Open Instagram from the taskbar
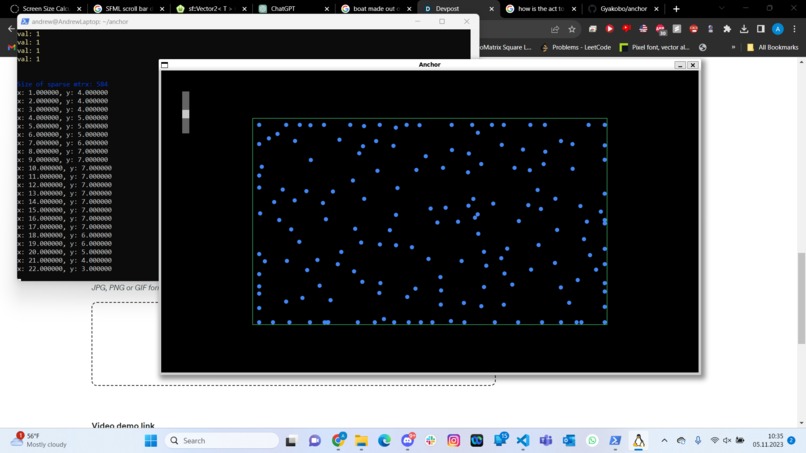The width and height of the screenshot is (806, 453). [453, 441]
